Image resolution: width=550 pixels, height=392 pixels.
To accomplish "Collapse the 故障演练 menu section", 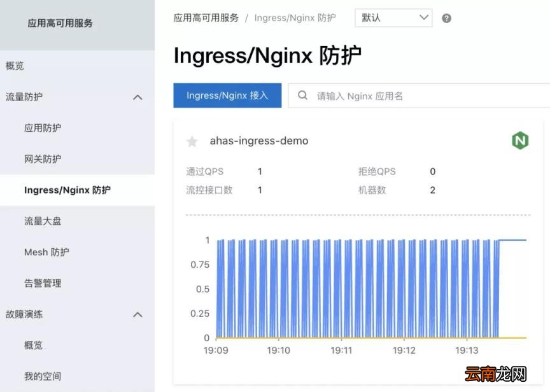I will pyautogui.click(x=138, y=314).
